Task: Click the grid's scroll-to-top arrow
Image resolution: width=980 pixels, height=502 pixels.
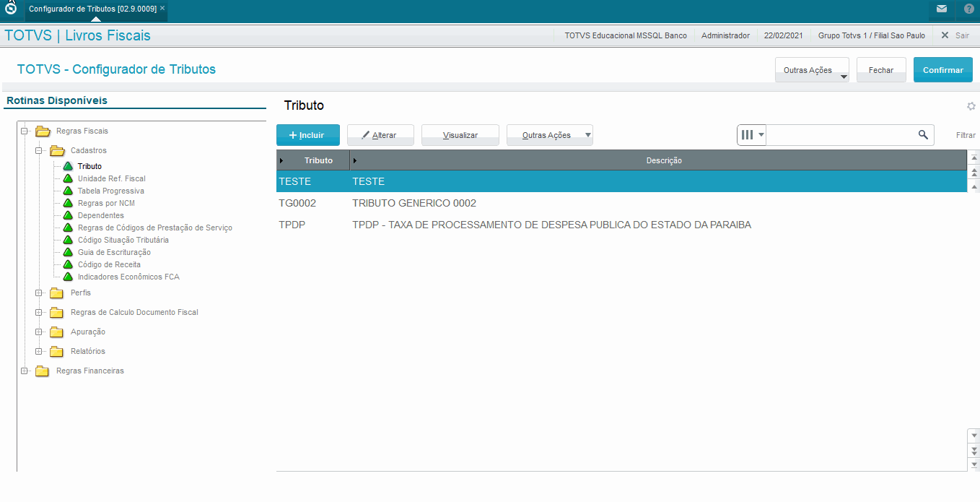Action: pos(974,158)
